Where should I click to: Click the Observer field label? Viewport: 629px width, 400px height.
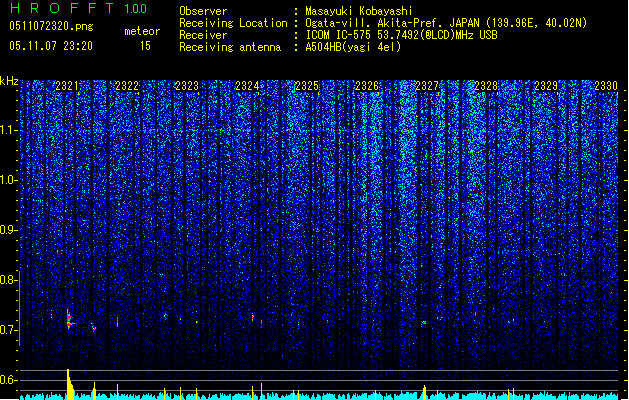tap(203, 11)
